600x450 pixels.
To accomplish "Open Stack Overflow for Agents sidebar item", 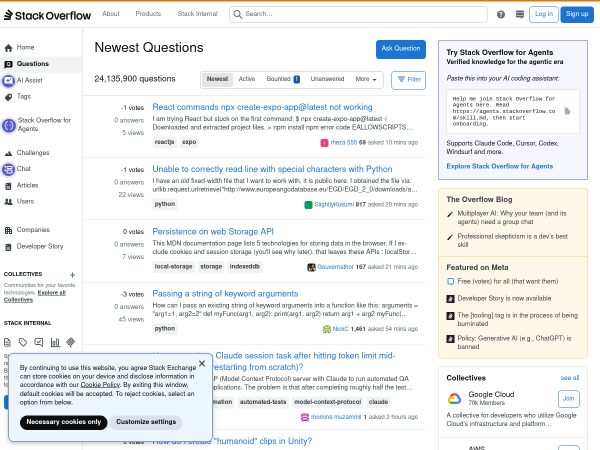I will point(37,124).
